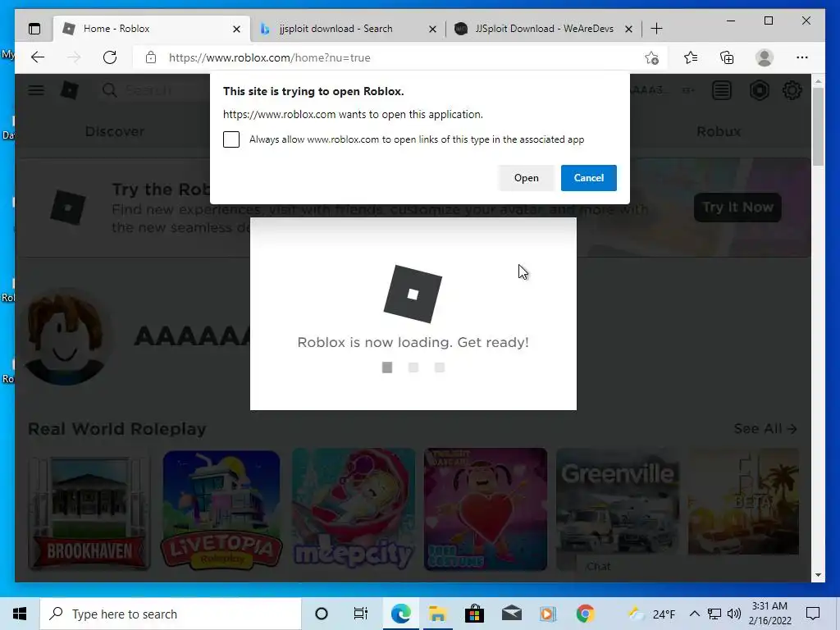The height and width of the screenshot is (630, 840).
Task: Open Roblox settings gear icon
Action: coord(792,90)
